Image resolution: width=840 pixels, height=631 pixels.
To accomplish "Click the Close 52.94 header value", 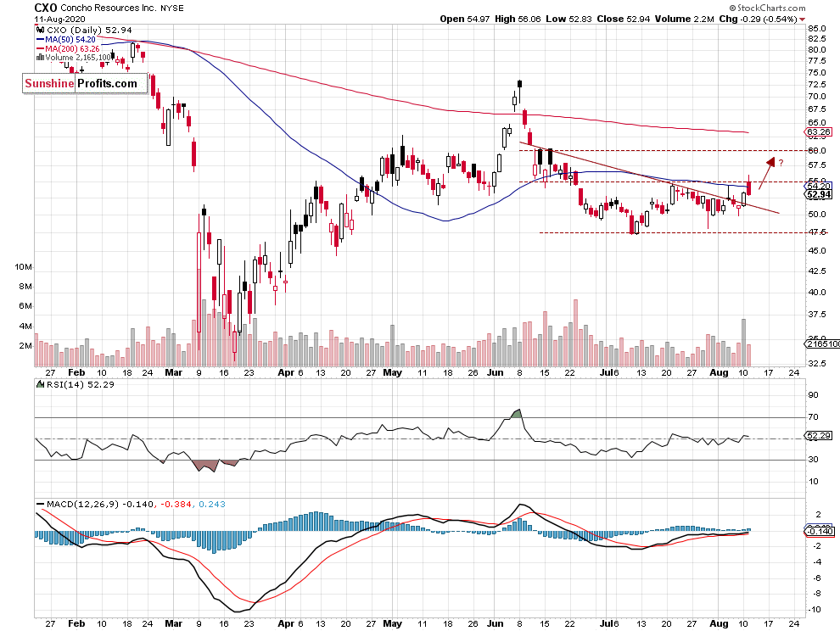I will coord(624,19).
